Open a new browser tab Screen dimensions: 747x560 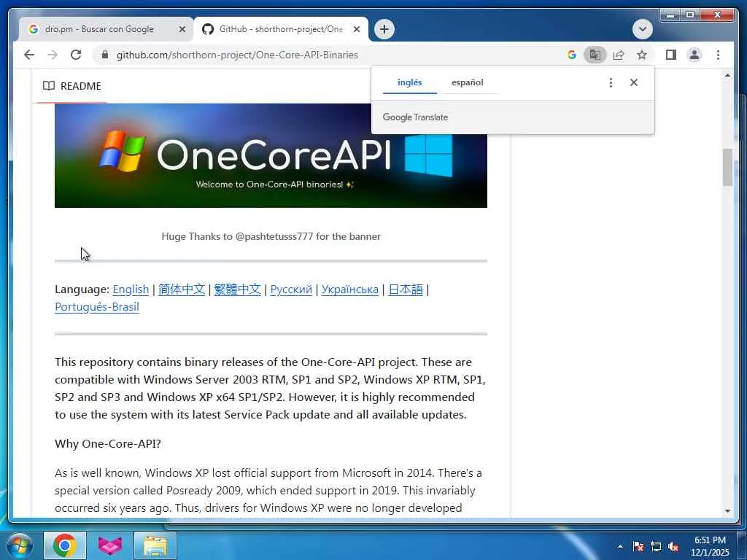tap(384, 29)
